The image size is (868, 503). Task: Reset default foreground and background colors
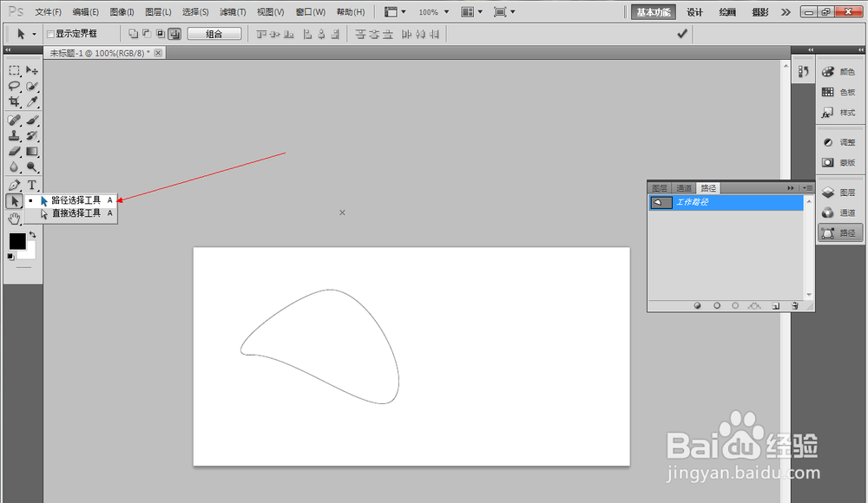pyautogui.click(x=10, y=257)
